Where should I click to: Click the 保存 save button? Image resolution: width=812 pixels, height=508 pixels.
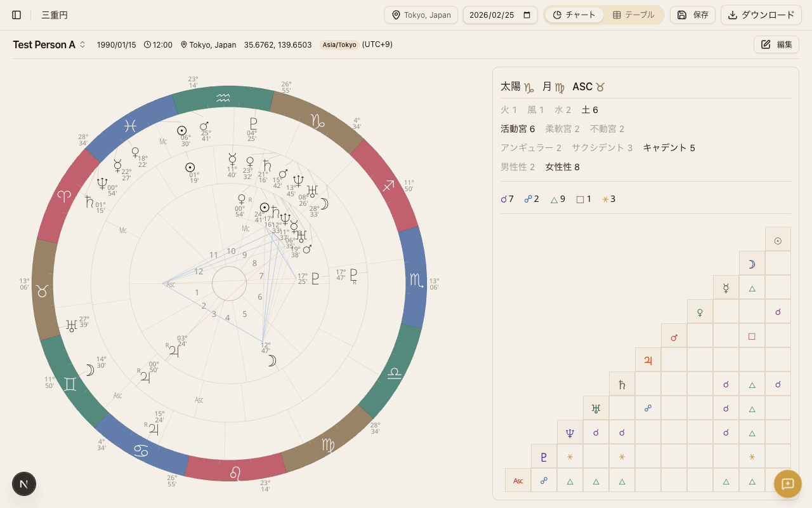point(693,15)
